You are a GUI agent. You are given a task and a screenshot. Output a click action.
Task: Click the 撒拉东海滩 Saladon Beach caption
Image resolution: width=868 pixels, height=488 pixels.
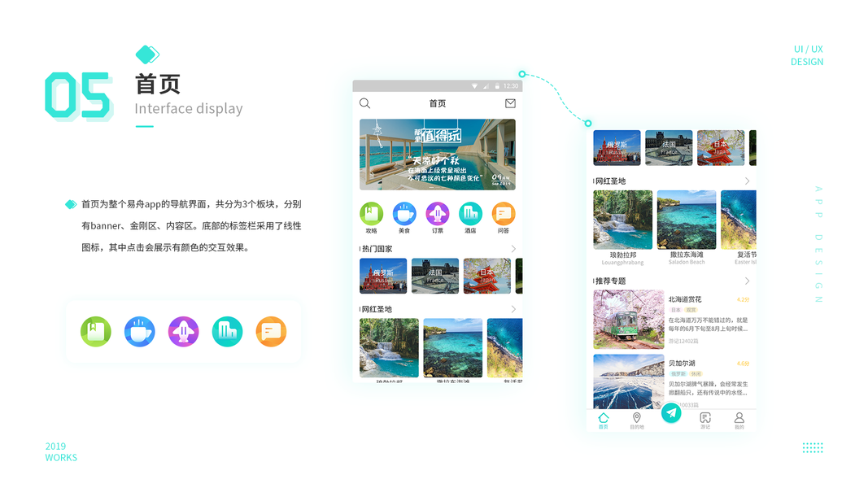(687, 259)
